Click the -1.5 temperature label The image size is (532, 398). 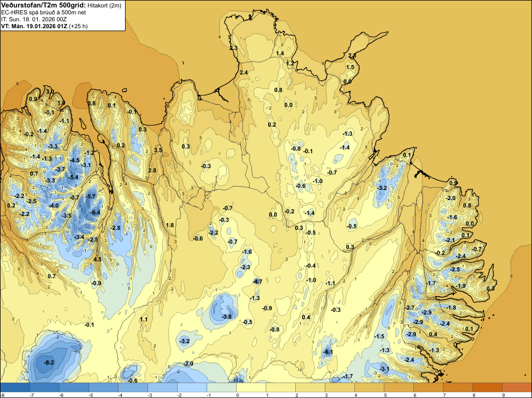379,336
